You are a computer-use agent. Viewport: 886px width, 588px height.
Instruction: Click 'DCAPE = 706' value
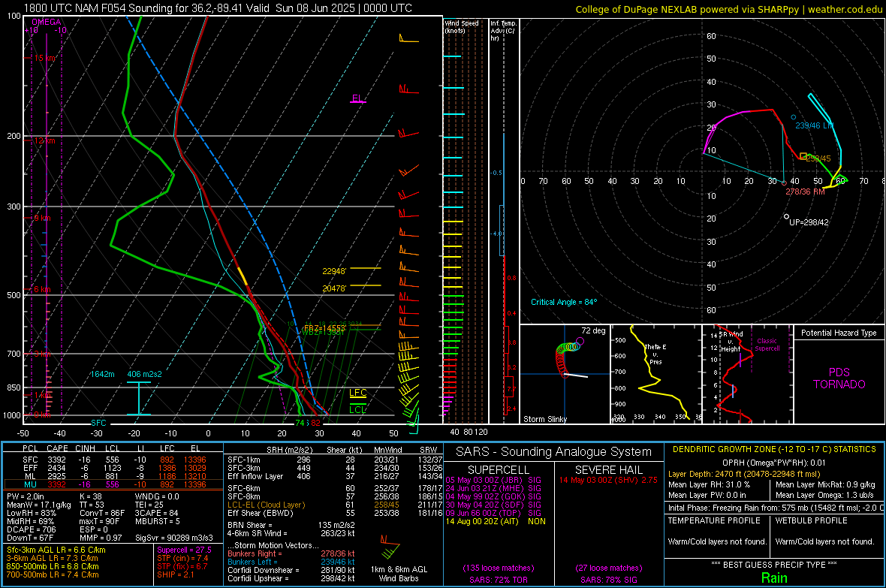point(31,529)
